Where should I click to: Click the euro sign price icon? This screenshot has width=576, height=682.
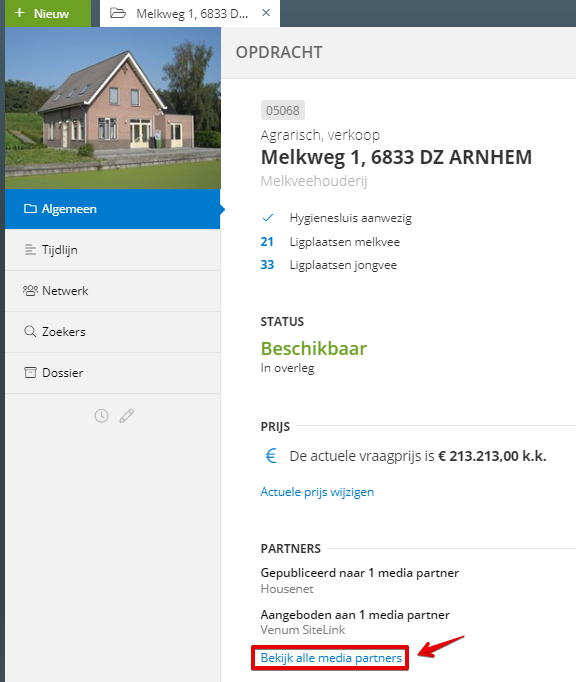271,456
